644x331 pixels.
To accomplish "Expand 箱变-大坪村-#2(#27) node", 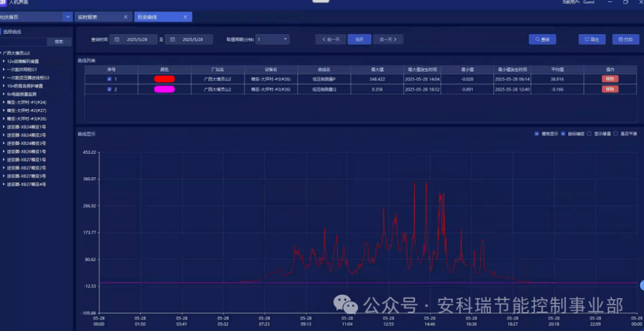I will point(4,110).
